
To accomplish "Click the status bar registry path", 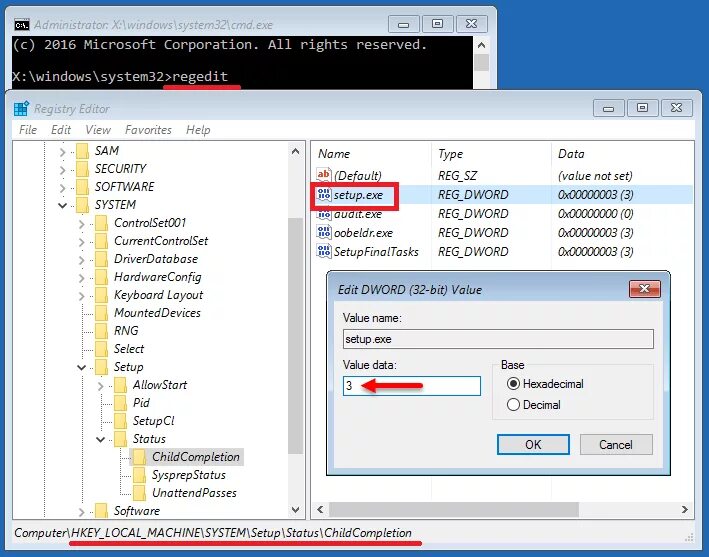I will point(213,533).
